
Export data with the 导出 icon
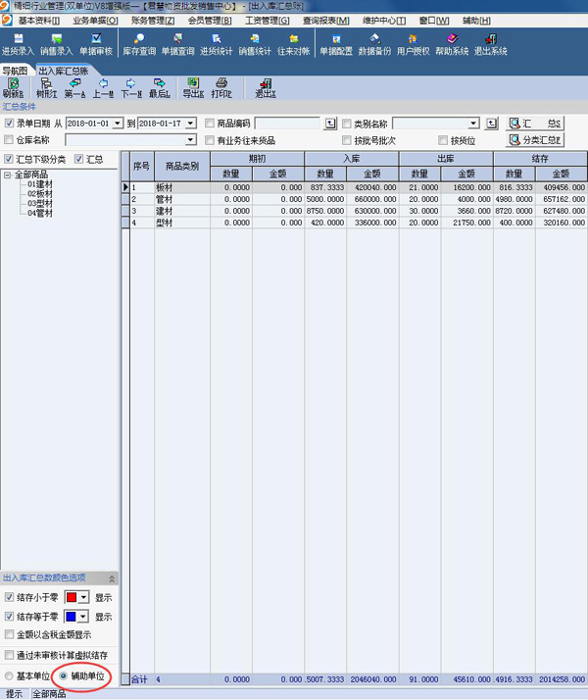click(x=193, y=87)
